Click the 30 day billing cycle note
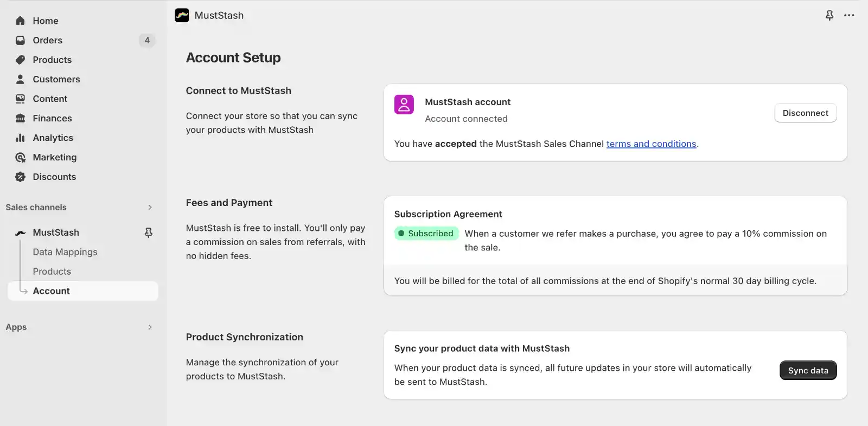 tap(605, 281)
